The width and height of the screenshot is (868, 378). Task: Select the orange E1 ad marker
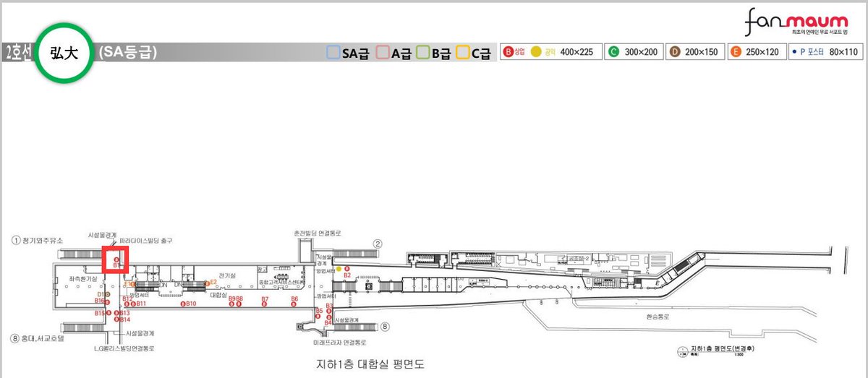click(132, 284)
